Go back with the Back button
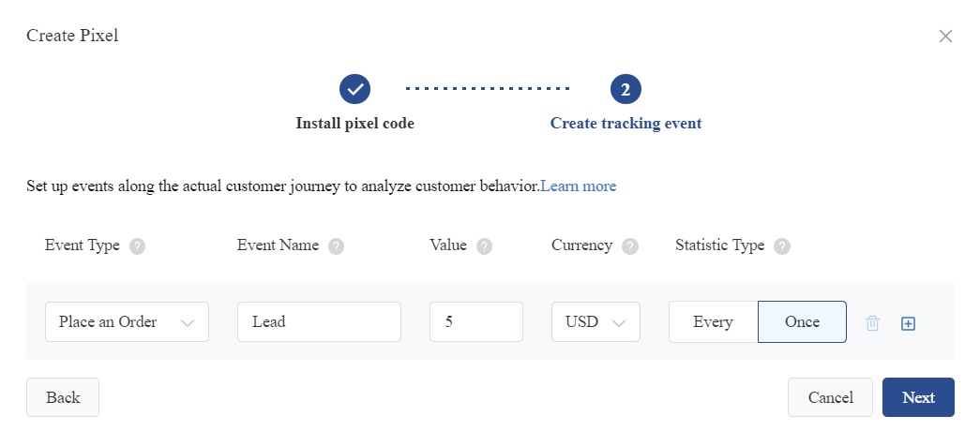Image resolution: width=980 pixels, height=431 pixels. click(x=63, y=397)
